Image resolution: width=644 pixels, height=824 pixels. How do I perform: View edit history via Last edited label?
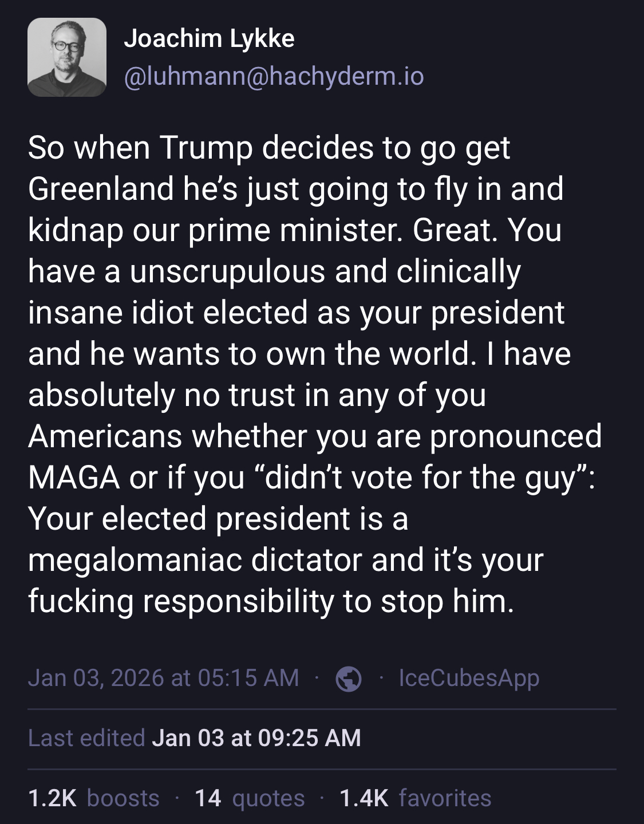pyautogui.click(x=86, y=738)
